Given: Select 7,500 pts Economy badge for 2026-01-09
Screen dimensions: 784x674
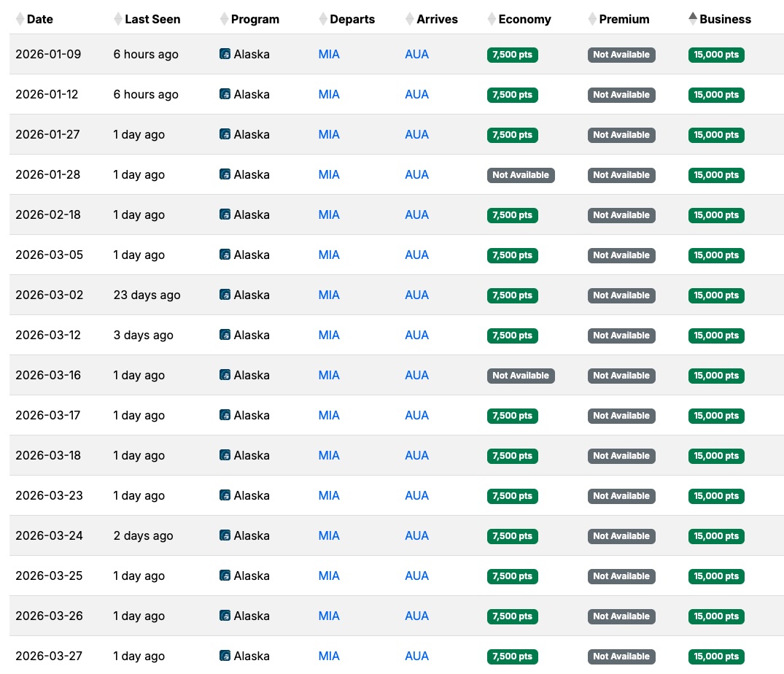Looking at the screenshot, I should [x=513, y=55].
